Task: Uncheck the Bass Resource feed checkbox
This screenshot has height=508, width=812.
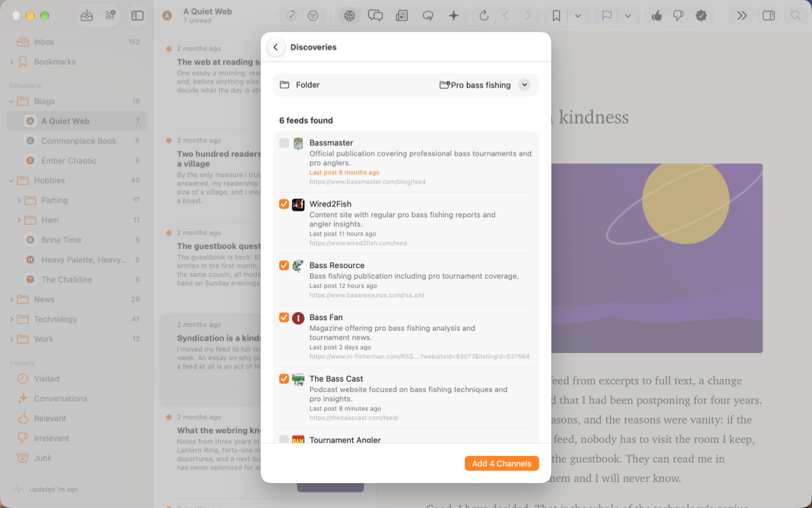Action: tap(284, 265)
